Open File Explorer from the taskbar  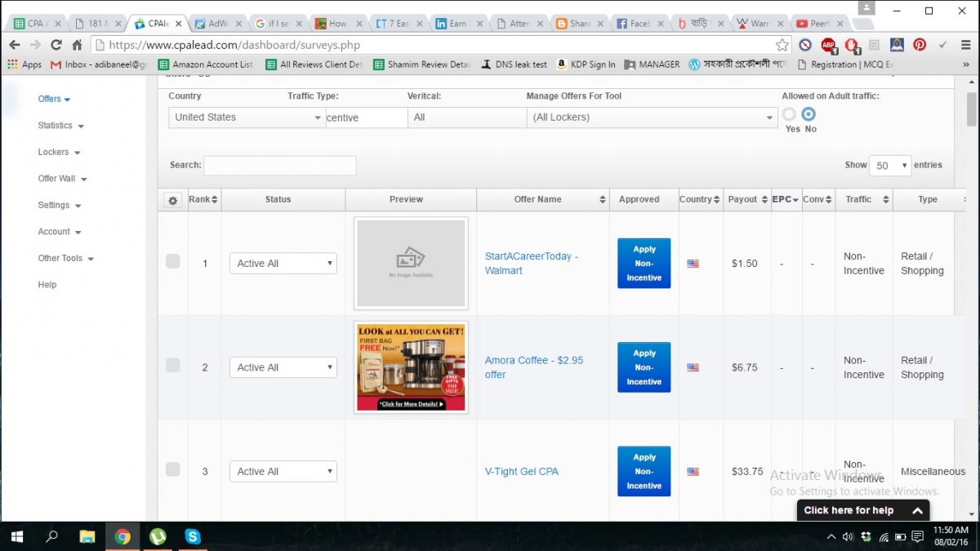coord(87,536)
